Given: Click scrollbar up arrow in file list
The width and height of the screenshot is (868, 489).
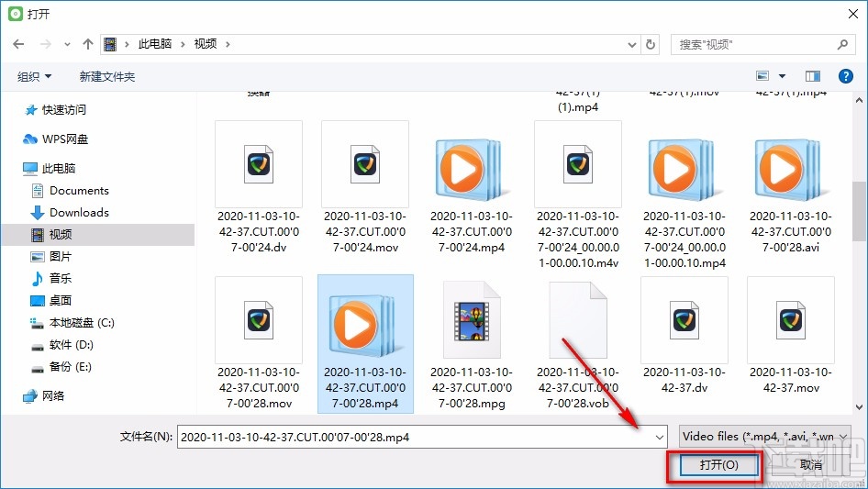Looking at the screenshot, I should click(x=859, y=101).
